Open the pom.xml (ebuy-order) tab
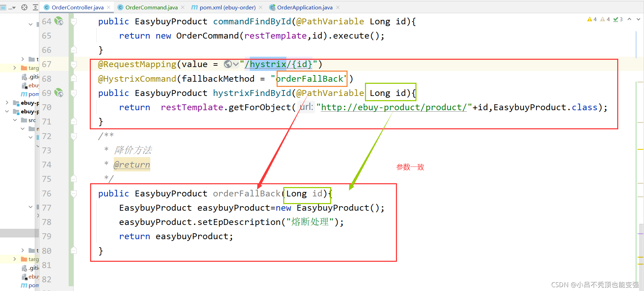Screen dimensions: 644x291 (x=228, y=7)
